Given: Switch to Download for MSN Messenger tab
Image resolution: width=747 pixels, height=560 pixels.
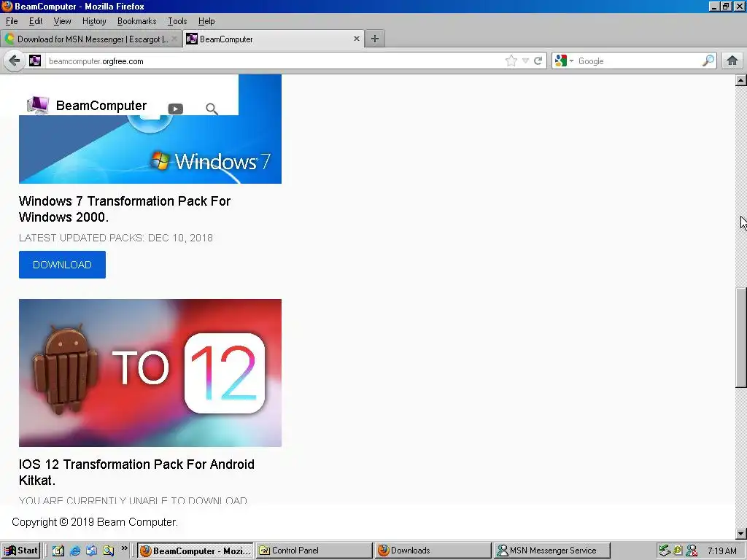Looking at the screenshot, I should [x=91, y=39].
